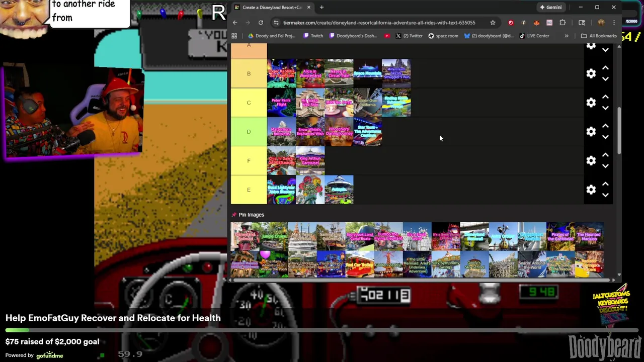Pick Goofy's Sky School image
This screenshot has width=644, height=362.
tap(474, 264)
